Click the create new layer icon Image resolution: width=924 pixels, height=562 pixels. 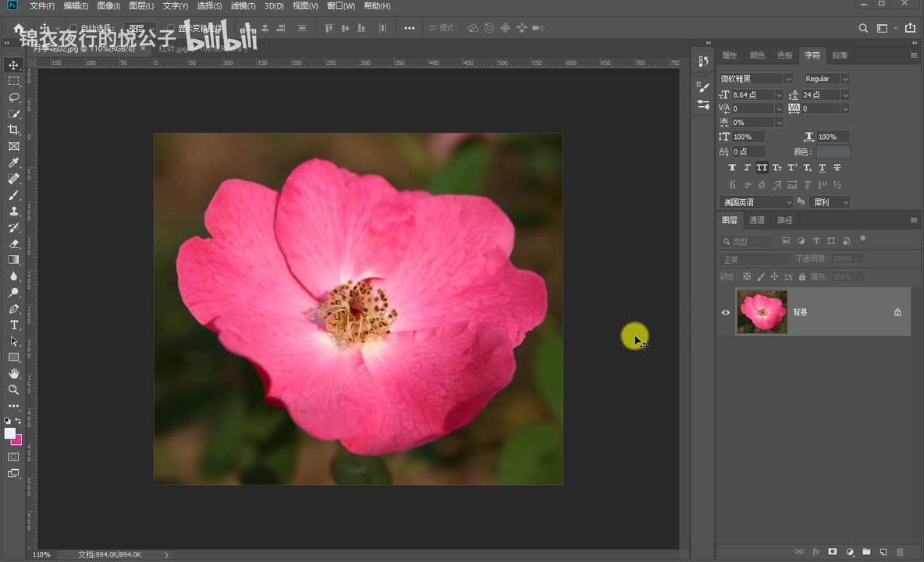click(x=883, y=552)
